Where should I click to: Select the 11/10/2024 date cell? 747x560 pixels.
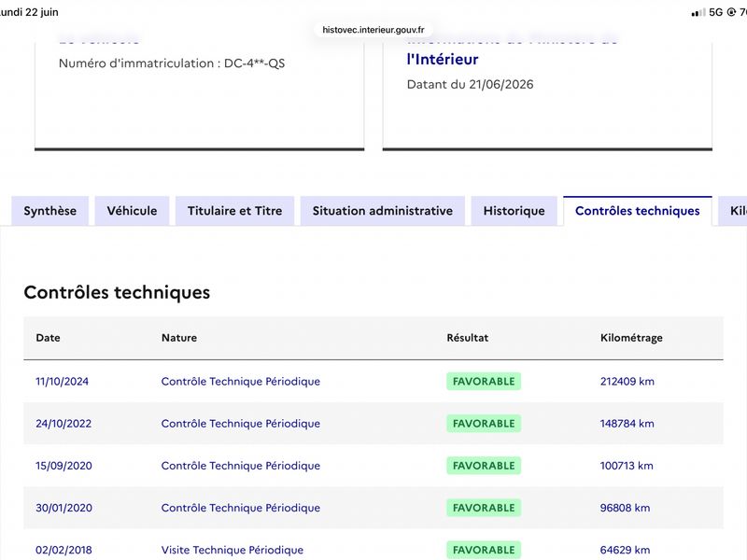(x=62, y=382)
